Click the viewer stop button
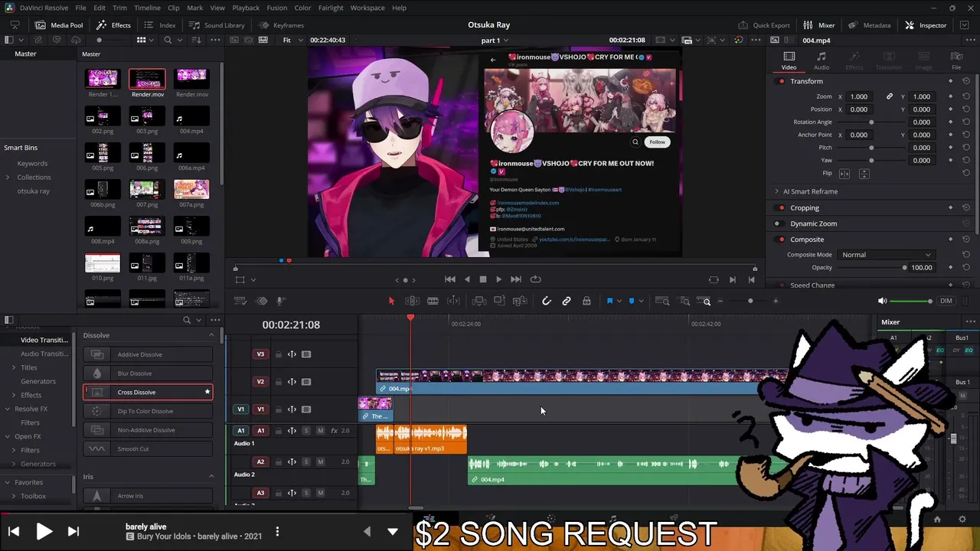 pyautogui.click(x=483, y=279)
